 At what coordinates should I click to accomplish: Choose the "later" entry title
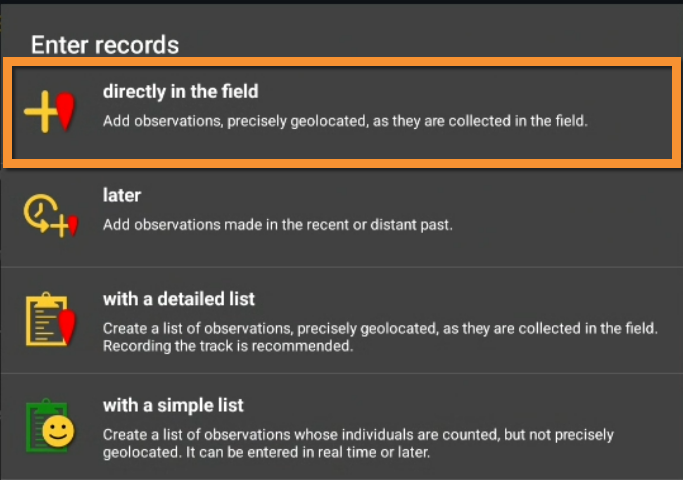[121, 196]
